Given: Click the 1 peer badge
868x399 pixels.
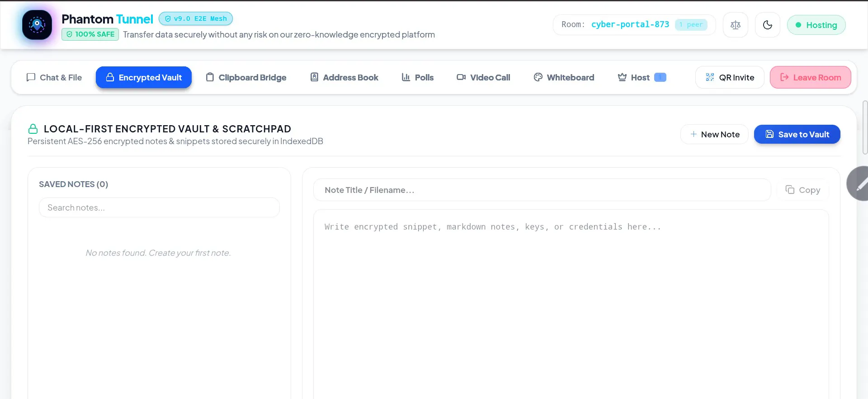Looking at the screenshot, I should 691,24.
